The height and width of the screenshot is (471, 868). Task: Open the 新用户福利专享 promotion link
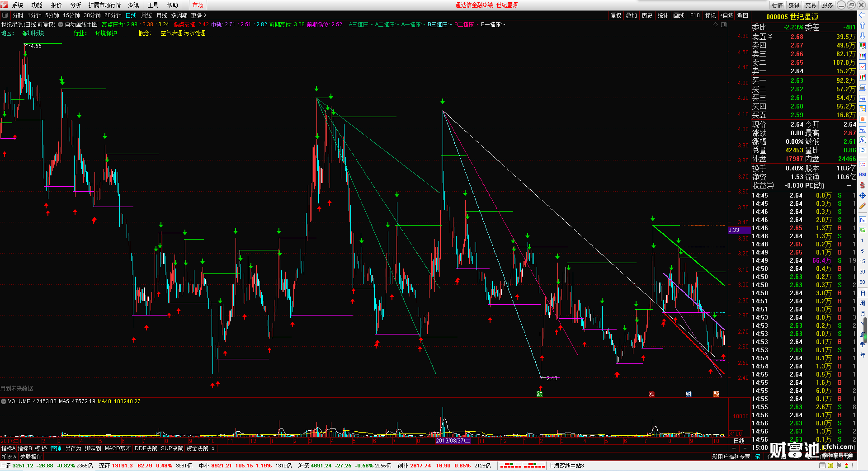click(x=731, y=457)
